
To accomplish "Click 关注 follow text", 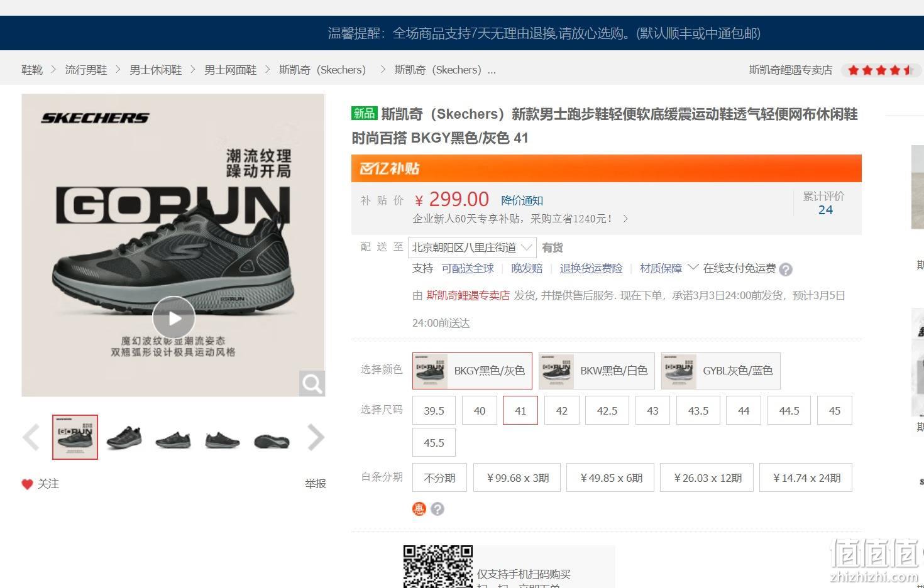I will [48, 484].
